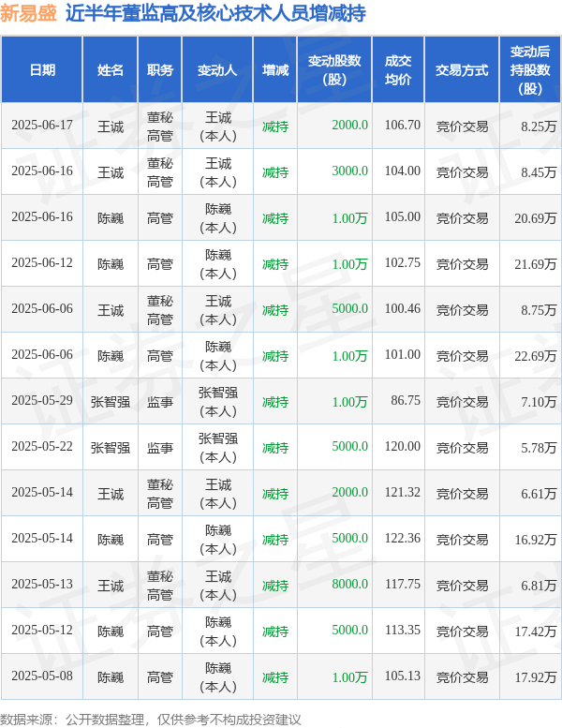Select the date cell 2025-05-29
This screenshot has width=562, height=728.
[x=42, y=401]
